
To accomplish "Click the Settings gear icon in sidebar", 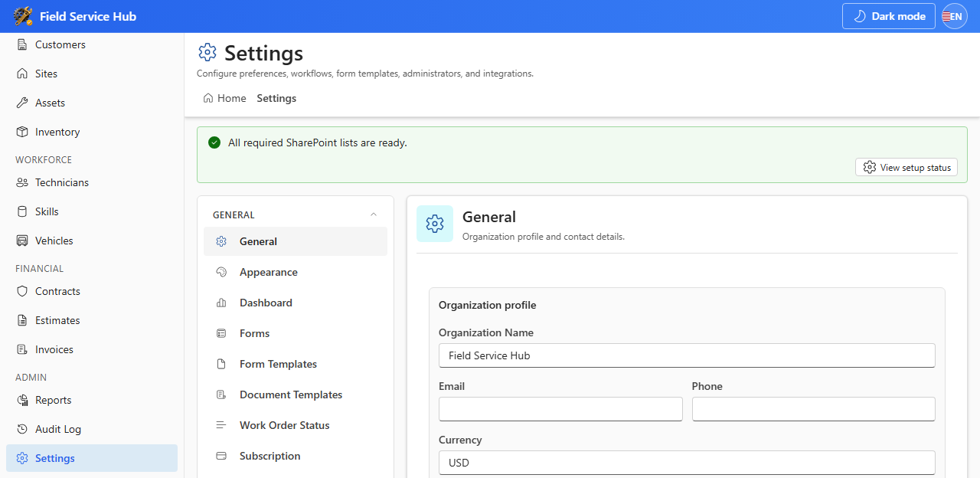I will click(x=22, y=458).
